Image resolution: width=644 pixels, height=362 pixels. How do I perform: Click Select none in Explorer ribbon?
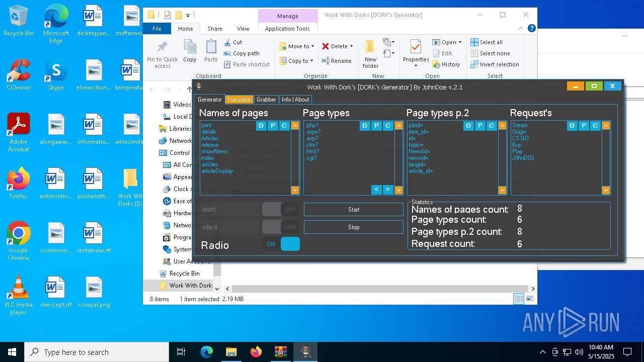(x=490, y=53)
